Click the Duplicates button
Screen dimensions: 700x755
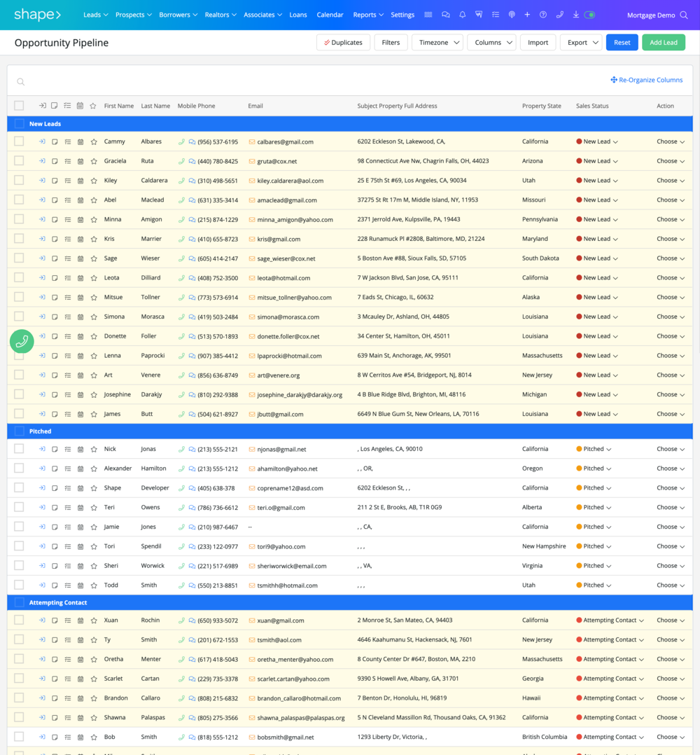tap(343, 42)
